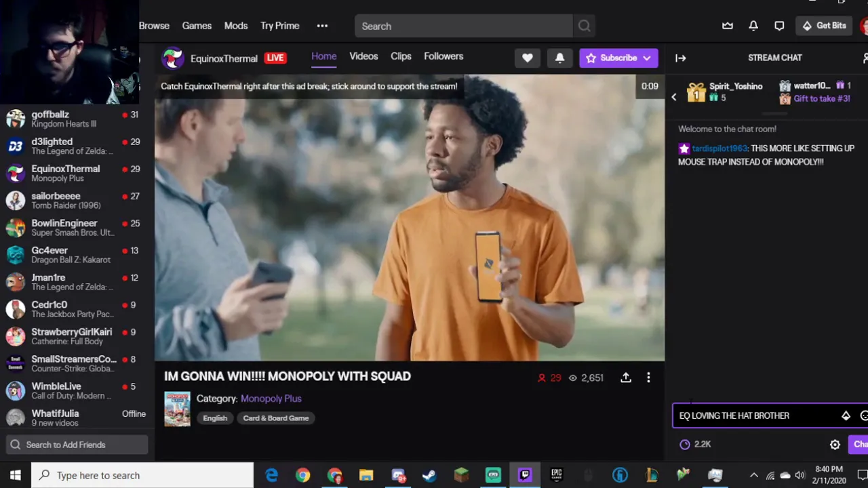Screen dimensions: 868x488
Task: Open Games in top navigation
Action: [x=197, y=26]
